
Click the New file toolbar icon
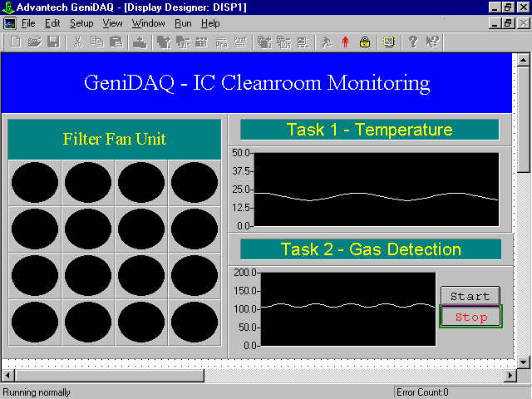pos(16,42)
